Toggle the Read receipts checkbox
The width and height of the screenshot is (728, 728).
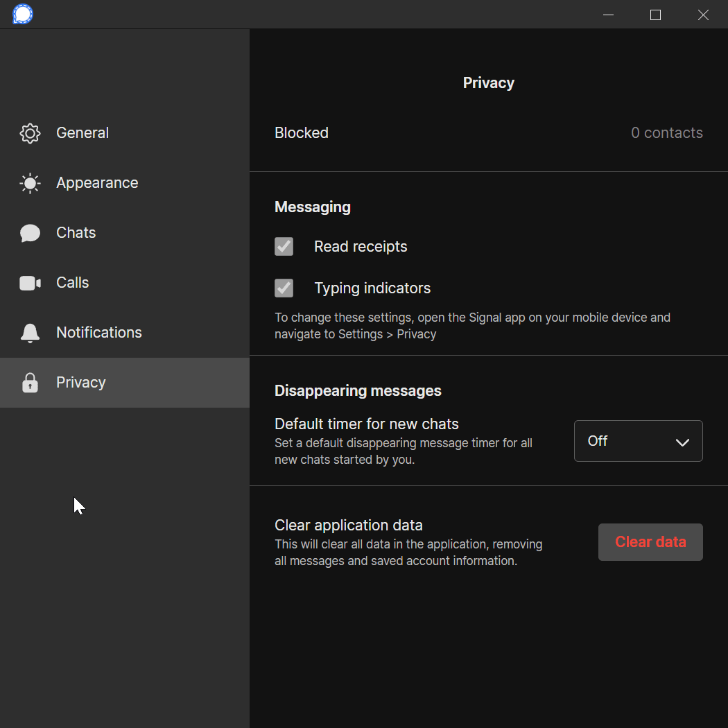click(284, 246)
